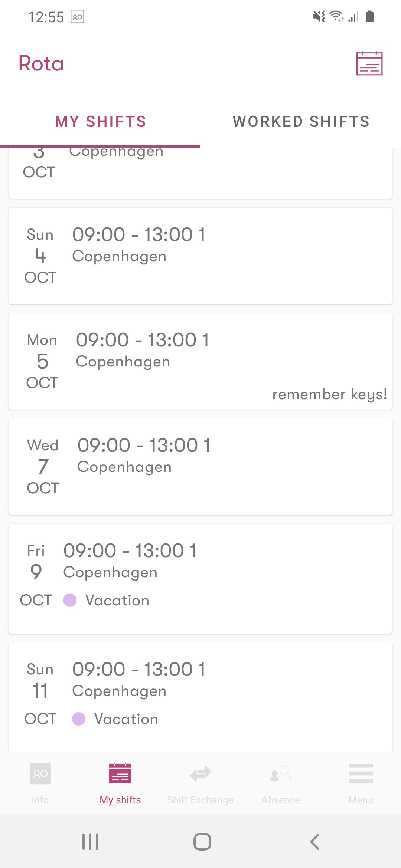This screenshot has width=401, height=868.
Task: Open the Wed 7 OCT shift
Action: pyautogui.click(x=200, y=467)
